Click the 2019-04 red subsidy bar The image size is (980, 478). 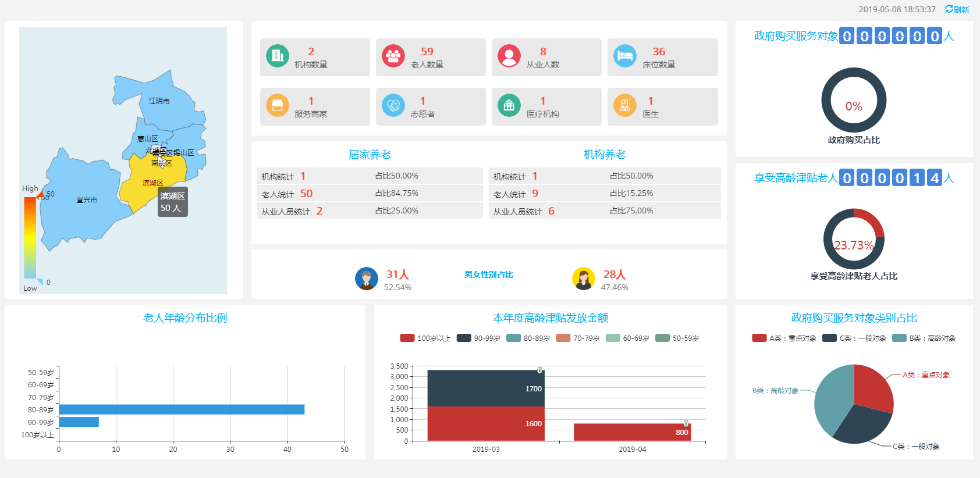pos(632,432)
